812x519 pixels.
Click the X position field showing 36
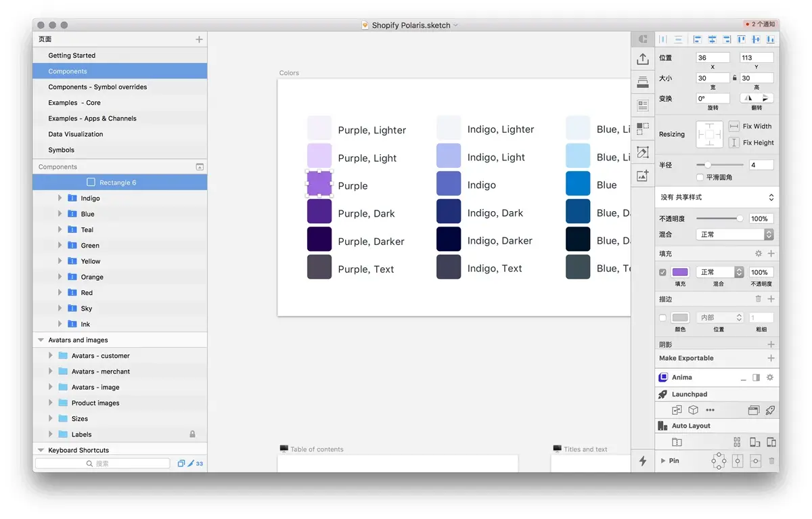[x=713, y=58]
